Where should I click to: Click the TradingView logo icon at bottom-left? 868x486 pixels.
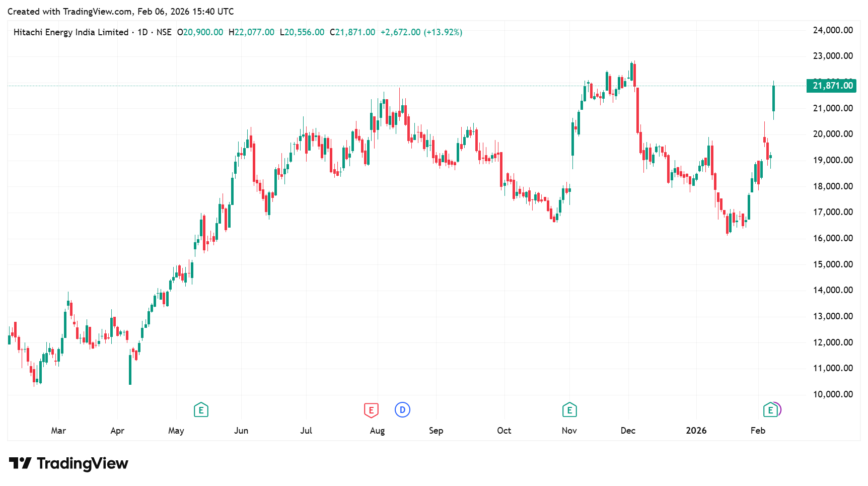click(20, 463)
